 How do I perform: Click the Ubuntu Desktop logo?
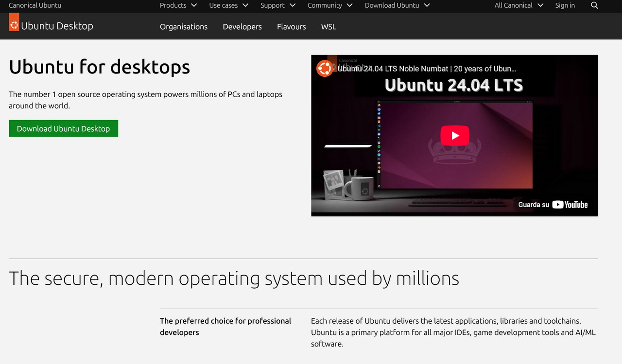pyautogui.click(x=51, y=25)
